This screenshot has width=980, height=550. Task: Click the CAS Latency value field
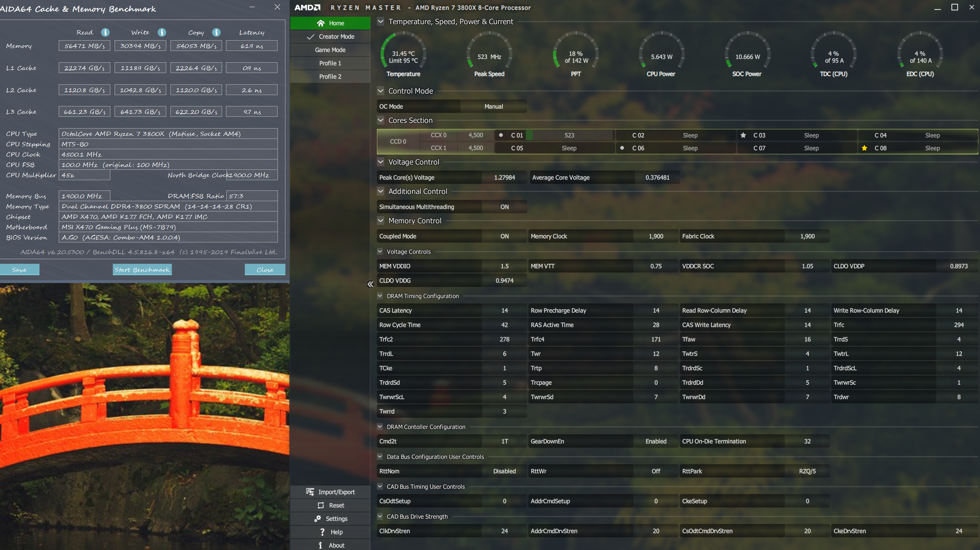504,310
